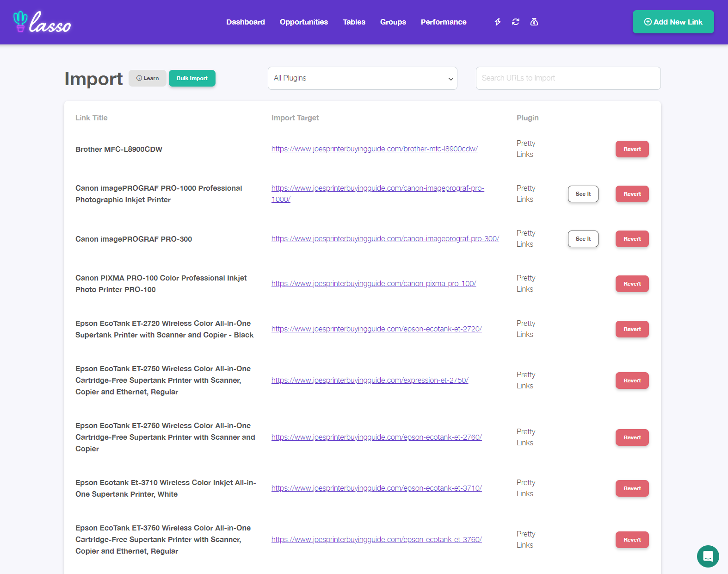Click the Plugin column header
Viewport: 728px width, 574px height.
click(528, 118)
